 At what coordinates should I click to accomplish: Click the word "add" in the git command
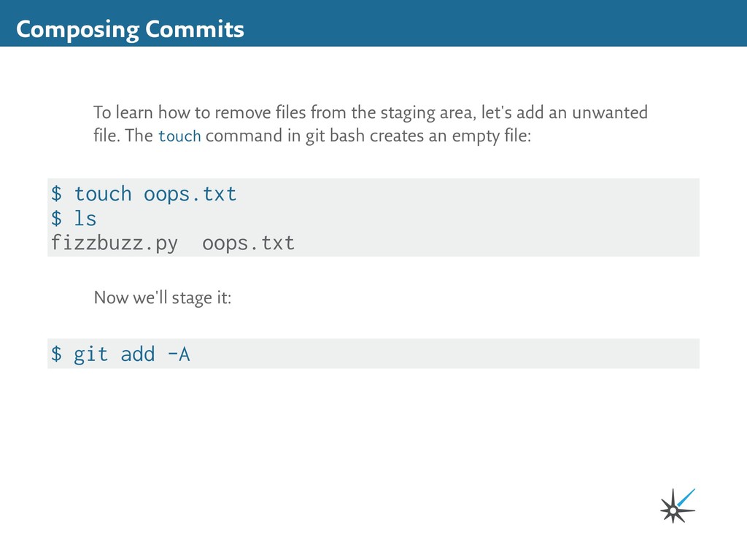[138, 354]
